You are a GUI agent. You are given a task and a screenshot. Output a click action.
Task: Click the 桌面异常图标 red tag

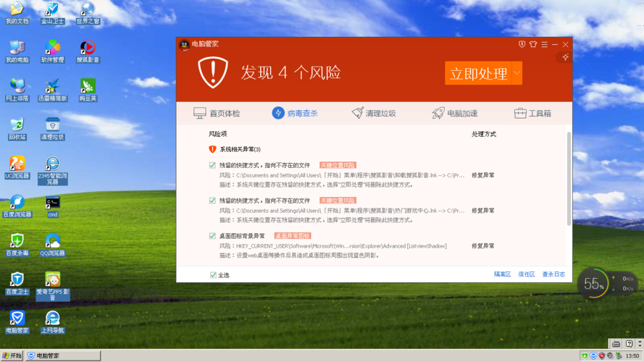(293, 235)
